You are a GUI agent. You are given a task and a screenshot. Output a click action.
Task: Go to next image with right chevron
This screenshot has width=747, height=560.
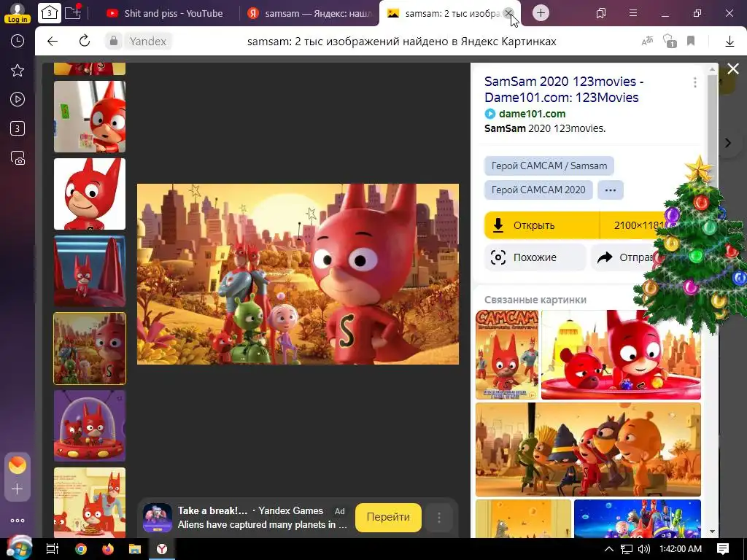[728, 143]
